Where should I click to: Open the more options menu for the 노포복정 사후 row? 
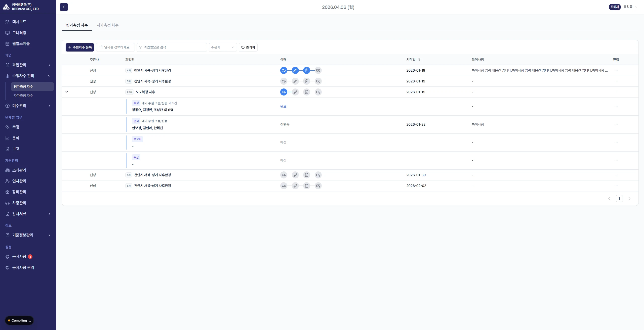616,92
